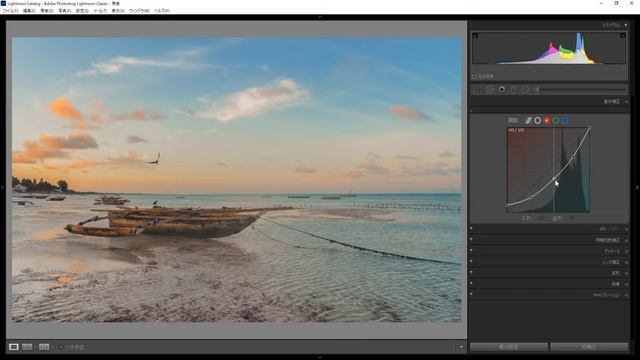Select the red channel curve
640x360 pixels.
[x=547, y=120]
